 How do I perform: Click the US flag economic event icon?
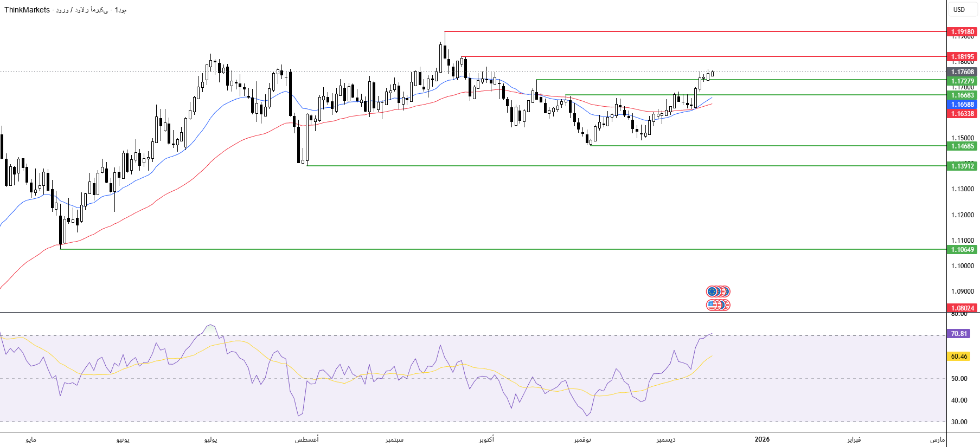(712, 305)
